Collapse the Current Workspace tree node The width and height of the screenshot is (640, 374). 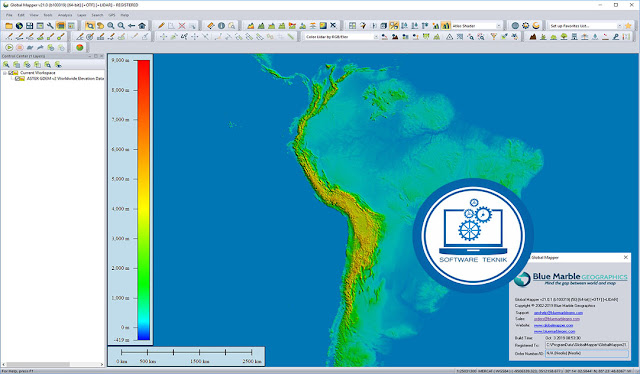pos(5,73)
